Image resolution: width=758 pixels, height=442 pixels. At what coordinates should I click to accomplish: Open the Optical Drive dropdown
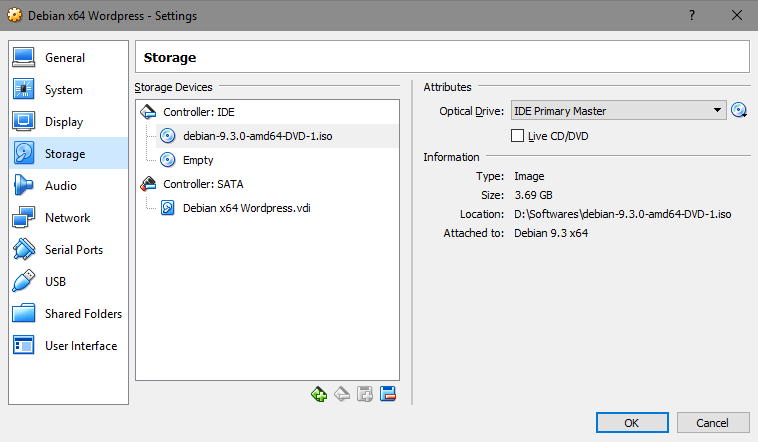pos(618,111)
